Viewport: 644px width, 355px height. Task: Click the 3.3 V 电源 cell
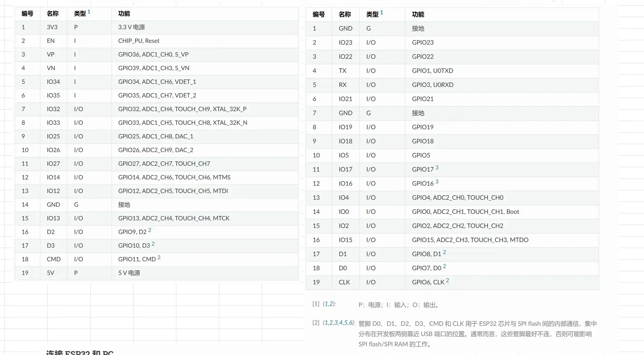131,27
